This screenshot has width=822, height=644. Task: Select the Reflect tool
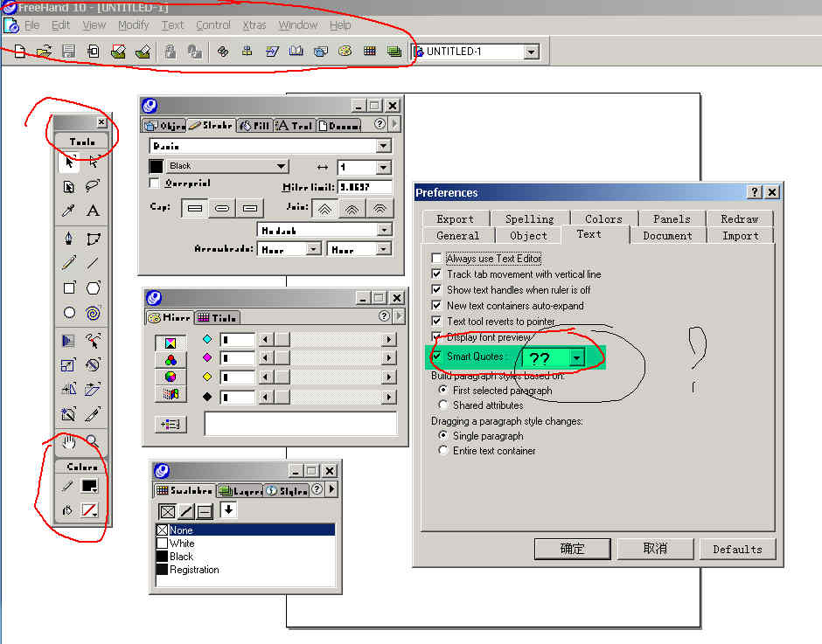69,390
